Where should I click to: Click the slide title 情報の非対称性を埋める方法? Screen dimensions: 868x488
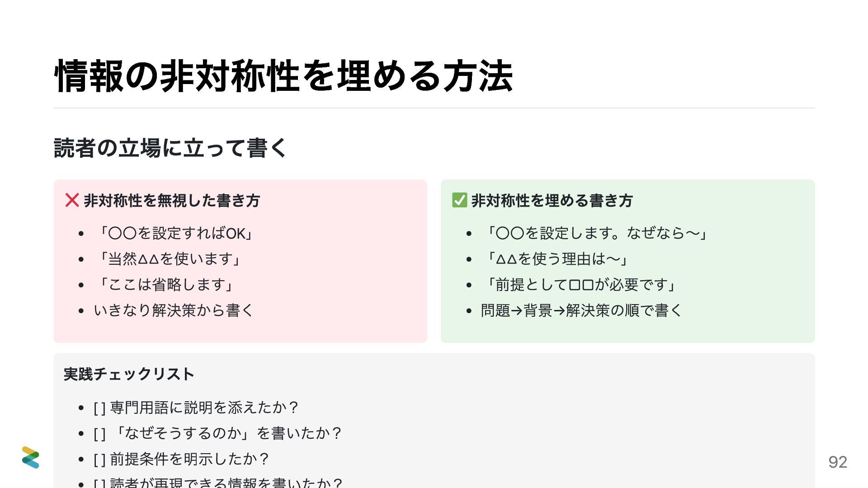coord(283,76)
